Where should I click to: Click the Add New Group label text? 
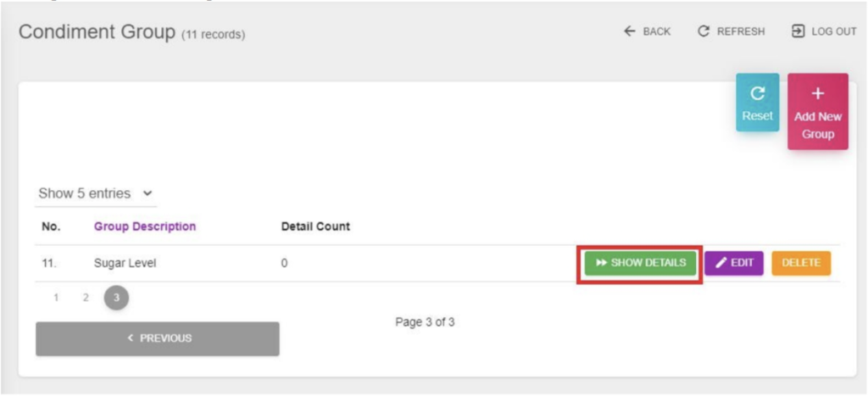point(817,125)
